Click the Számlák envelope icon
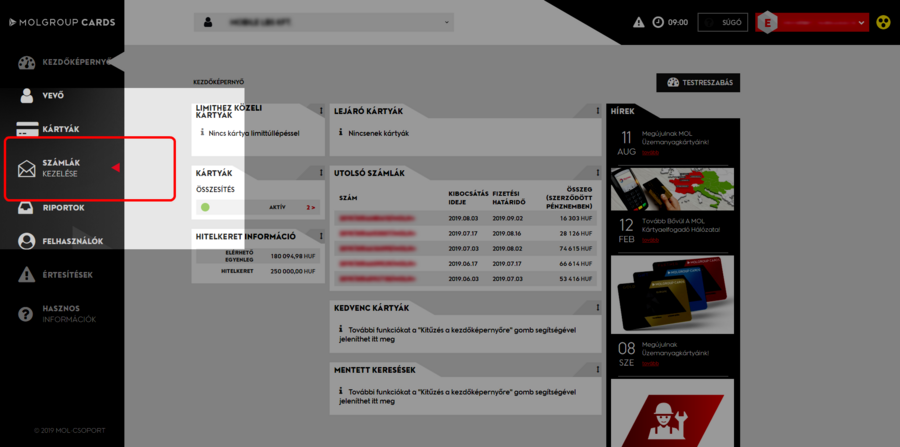The image size is (900, 447). (x=27, y=168)
